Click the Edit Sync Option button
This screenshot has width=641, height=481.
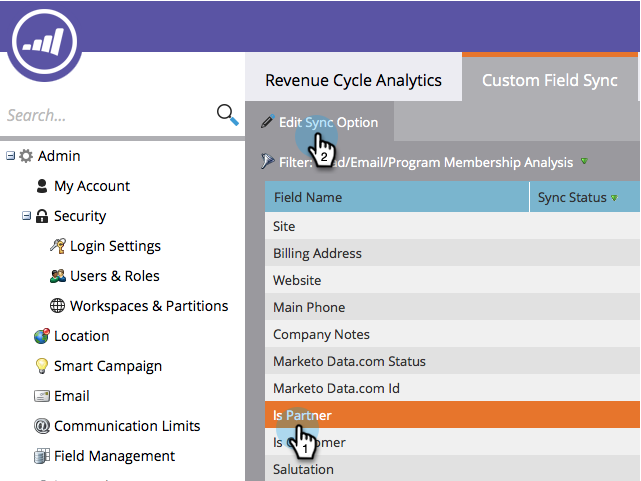click(320, 122)
